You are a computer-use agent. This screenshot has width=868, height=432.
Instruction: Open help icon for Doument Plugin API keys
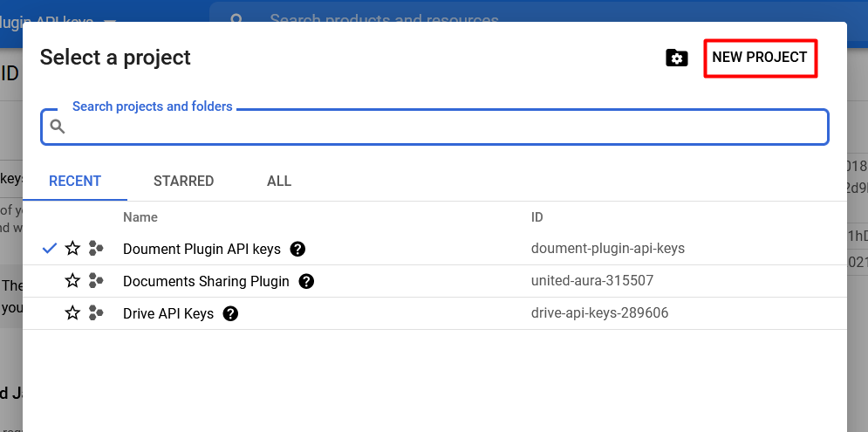point(297,250)
